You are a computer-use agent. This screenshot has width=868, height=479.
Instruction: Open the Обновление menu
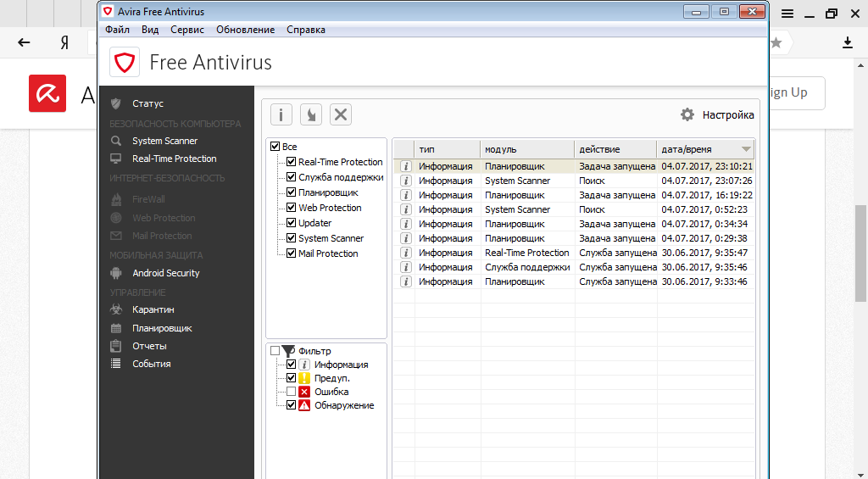point(245,30)
